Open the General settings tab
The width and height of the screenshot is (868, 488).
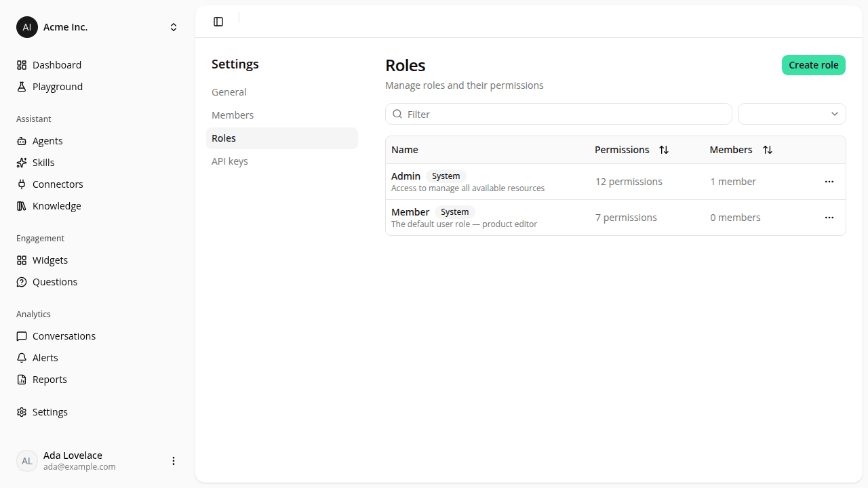pos(282,92)
